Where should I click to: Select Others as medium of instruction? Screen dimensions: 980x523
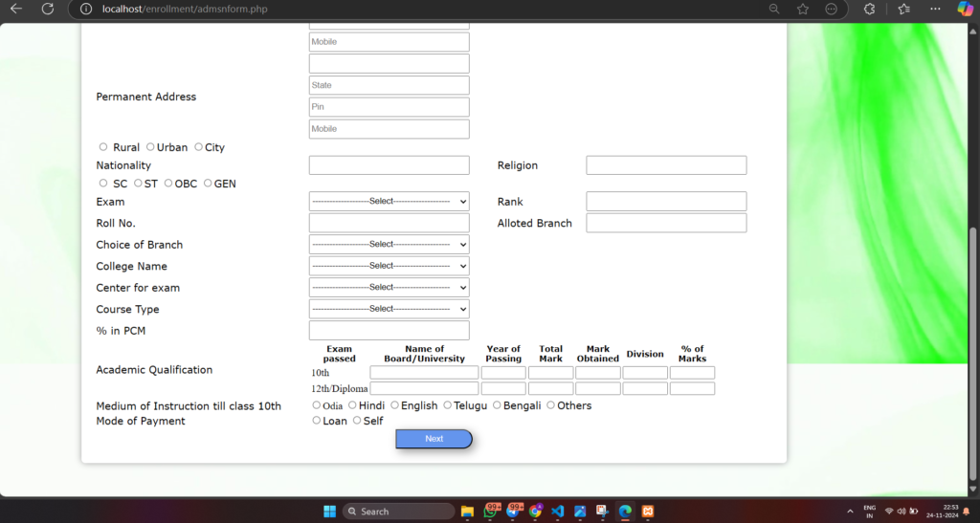[550, 405]
